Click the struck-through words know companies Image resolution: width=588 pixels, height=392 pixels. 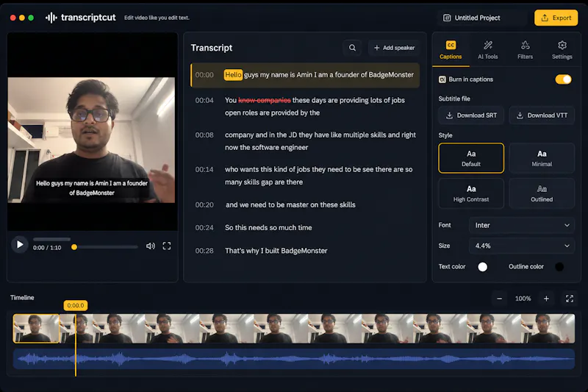coord(265,100)
